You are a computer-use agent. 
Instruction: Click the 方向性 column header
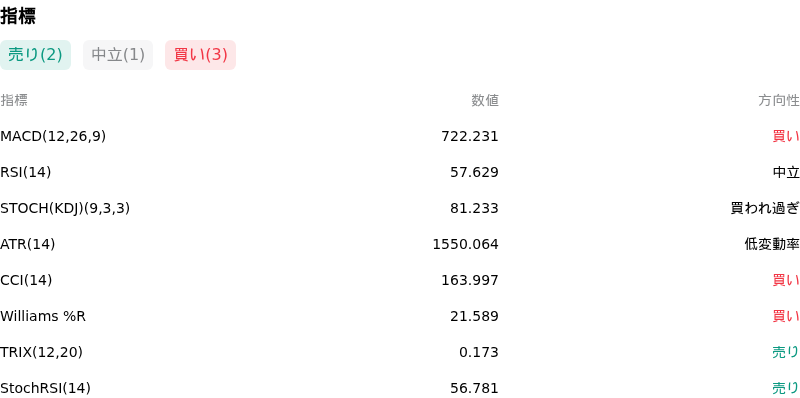[779, 100]
